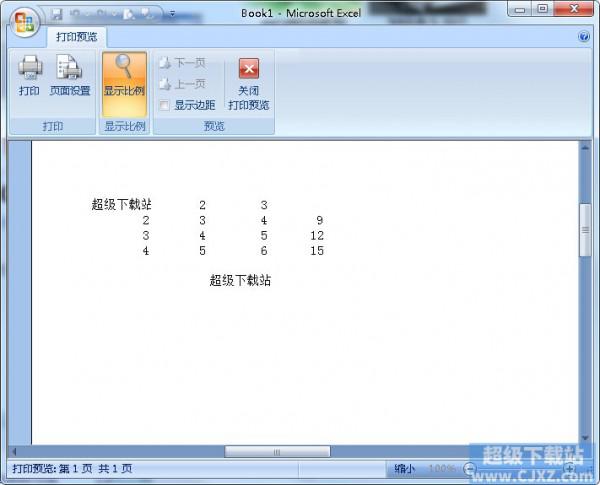Click the 超级下载站 footer text on the page

pyautogui.click(x=240, y=281)
